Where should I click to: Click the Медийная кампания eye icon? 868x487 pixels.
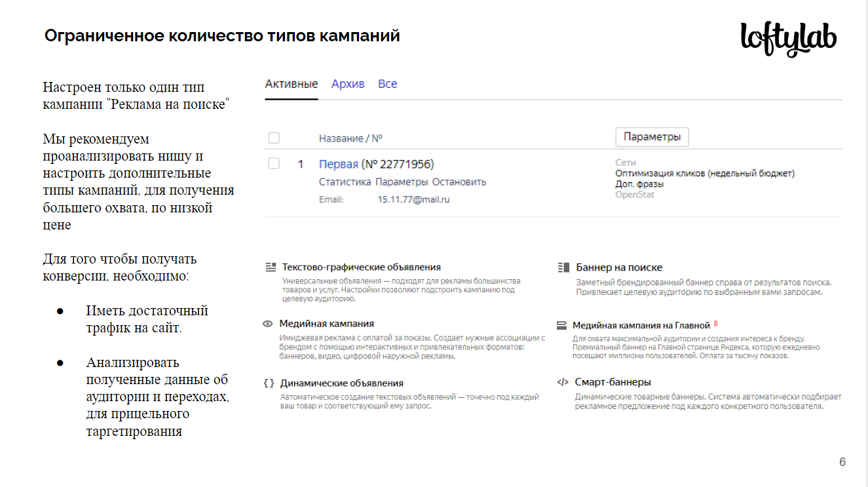pos(267,324)
